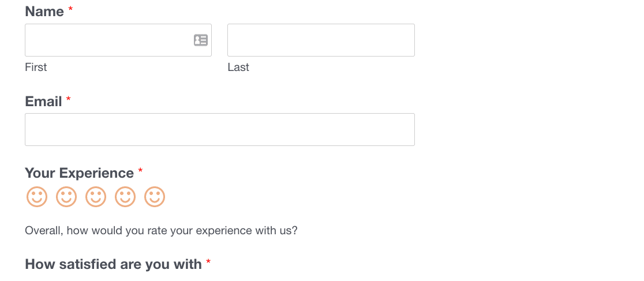Choose the third smiley face rating
This screenshot has width=644, height=281.
(96, 197)
